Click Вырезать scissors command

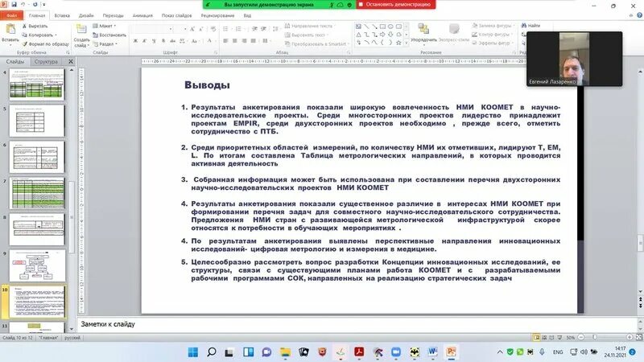tap(35, 26)
